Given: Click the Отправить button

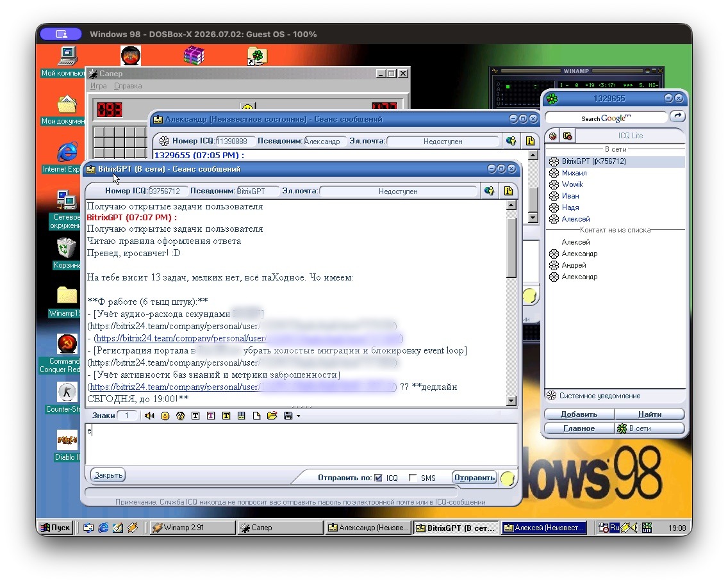Looking at the screenshot, I should 474,478.
